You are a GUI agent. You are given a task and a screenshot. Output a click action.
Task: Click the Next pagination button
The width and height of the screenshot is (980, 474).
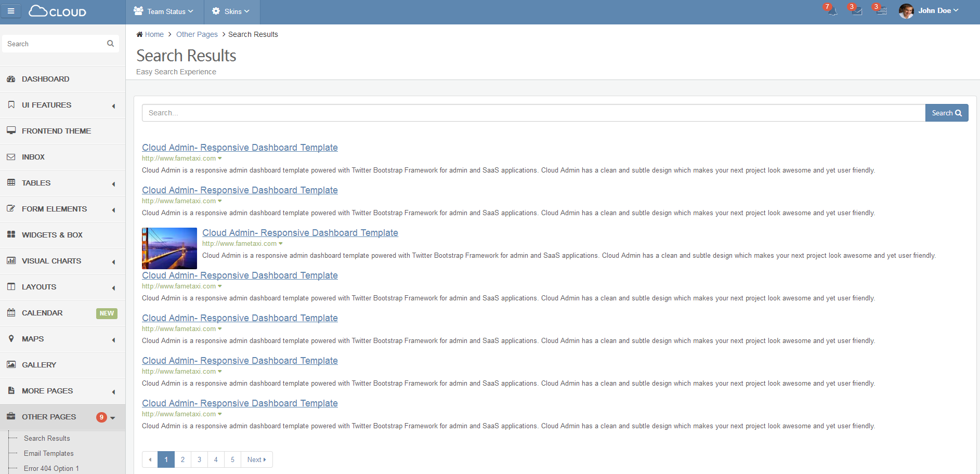tap(257, 459)
